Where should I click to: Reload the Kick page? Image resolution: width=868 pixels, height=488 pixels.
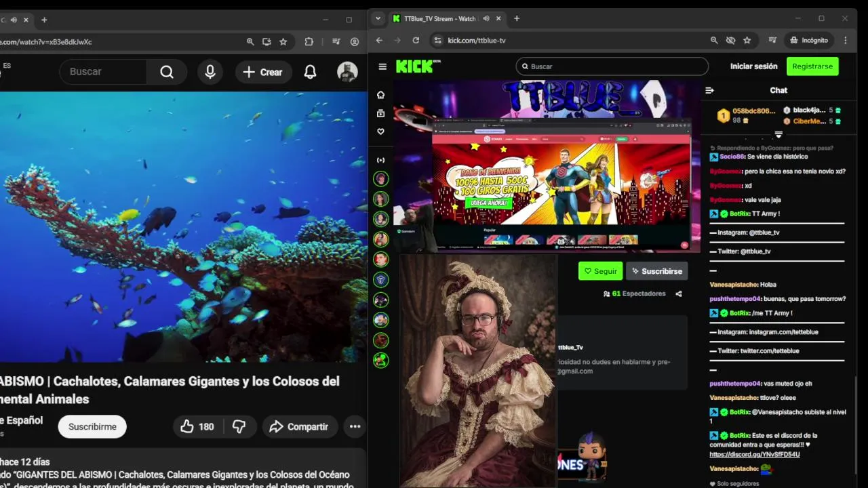click(416, 41)
